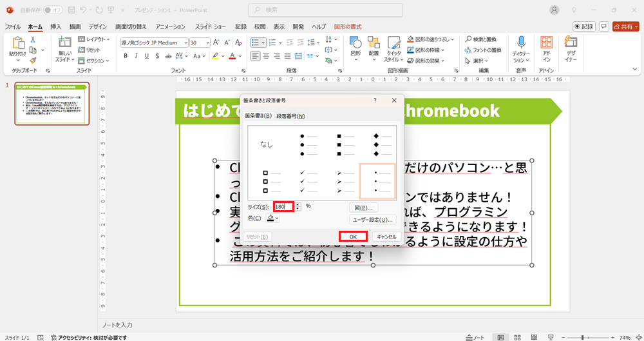Switch to the animation (アニメーション) tab
This screenshot has height=341, width=644.
click(x=171, y=26)
